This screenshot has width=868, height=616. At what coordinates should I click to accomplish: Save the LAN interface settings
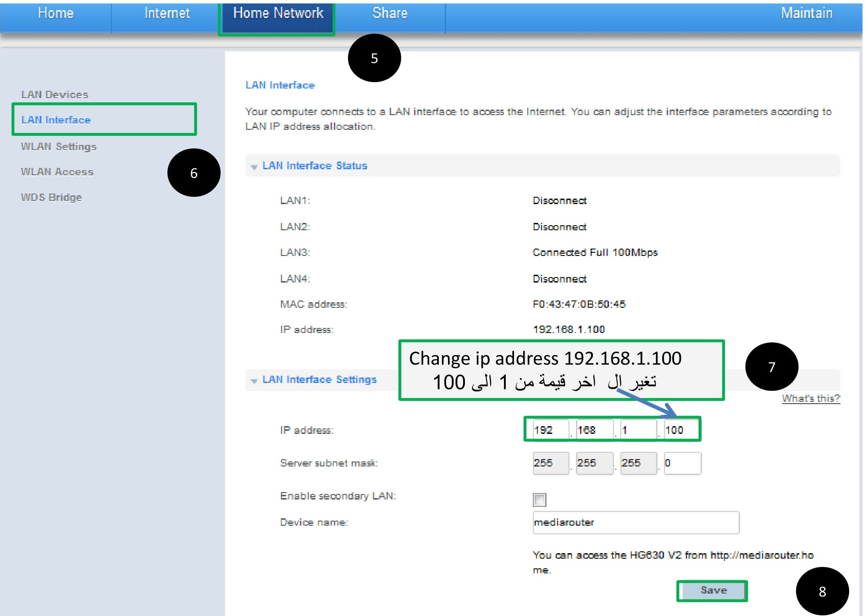point(713,590)
